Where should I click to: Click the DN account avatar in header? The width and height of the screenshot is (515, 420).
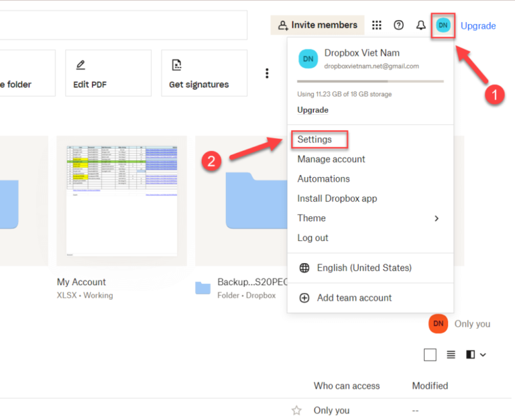tap(443, 25)
